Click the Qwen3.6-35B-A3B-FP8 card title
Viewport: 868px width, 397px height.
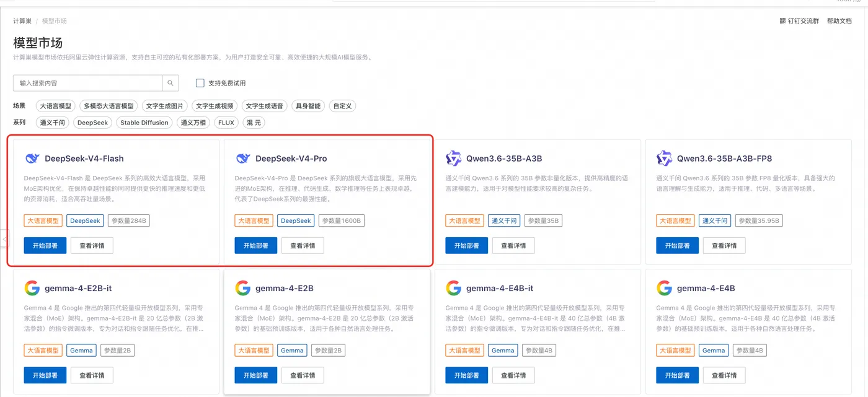pyautogui.click(x=724, y=159)
